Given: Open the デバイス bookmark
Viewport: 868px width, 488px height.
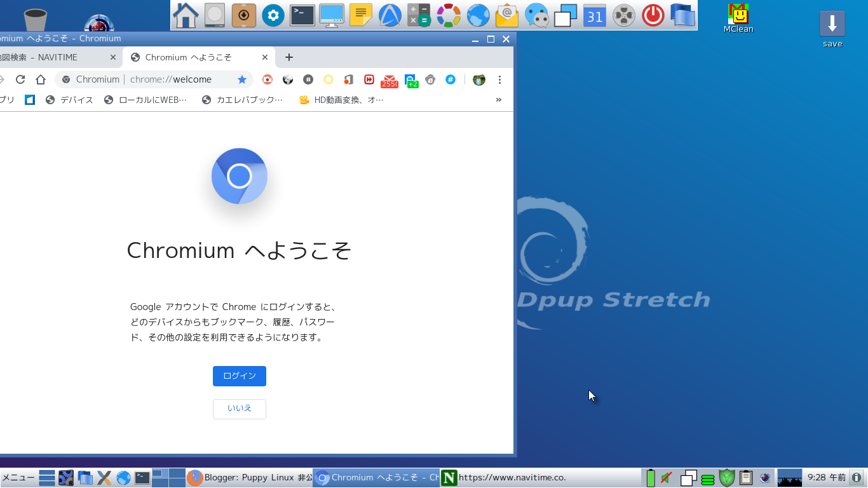Looking at the screenshot, I should [69, 100].
